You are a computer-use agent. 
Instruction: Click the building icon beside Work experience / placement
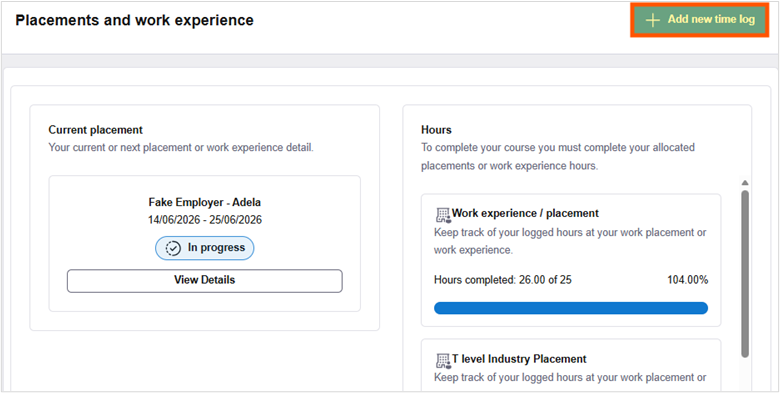click(443, 215)
